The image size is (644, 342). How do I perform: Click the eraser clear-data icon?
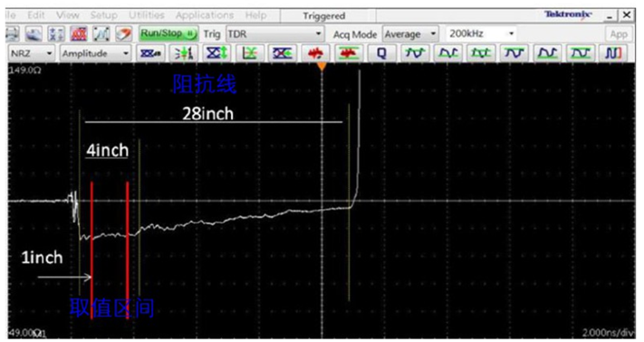pyautogui.click(x=123, y=34)
